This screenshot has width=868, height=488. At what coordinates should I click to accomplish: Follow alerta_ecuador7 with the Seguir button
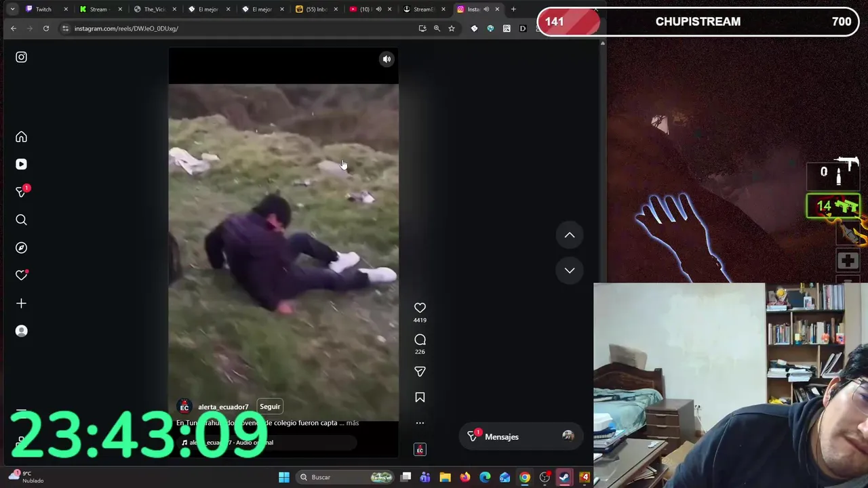[x=270, y=407]
